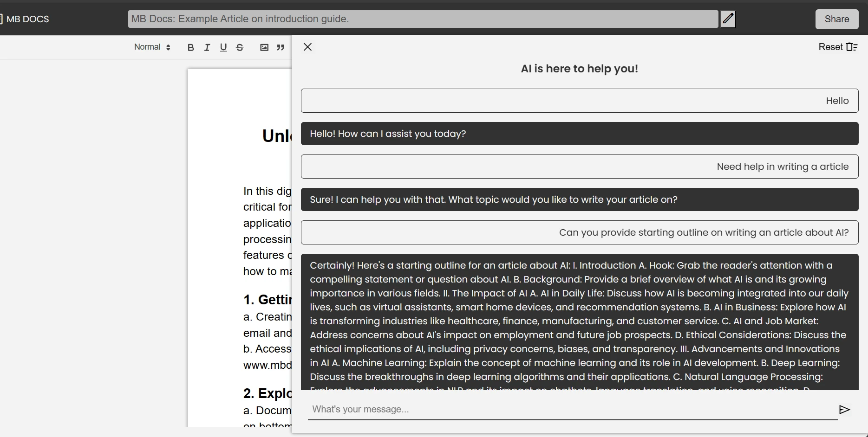
Task: Open the Share button
Action: 837,19
